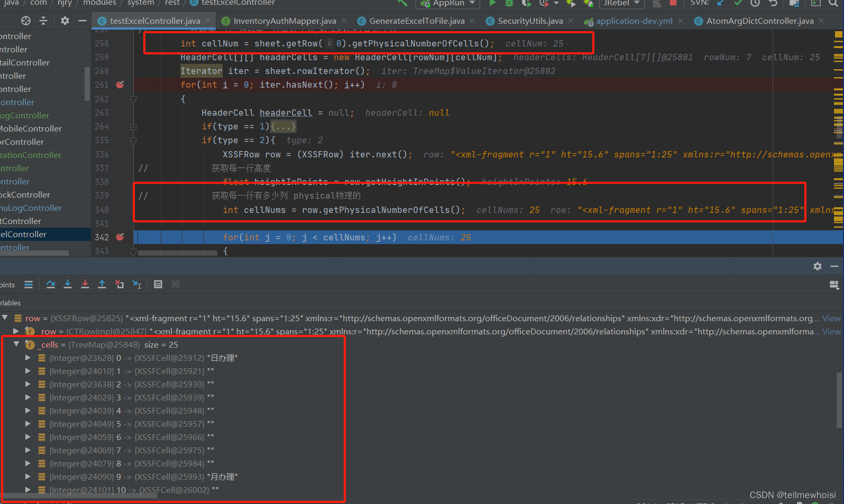Click the editor horizontal scrollbar
The height and width of the screenshot is (504, 844).
coord(177,253)
